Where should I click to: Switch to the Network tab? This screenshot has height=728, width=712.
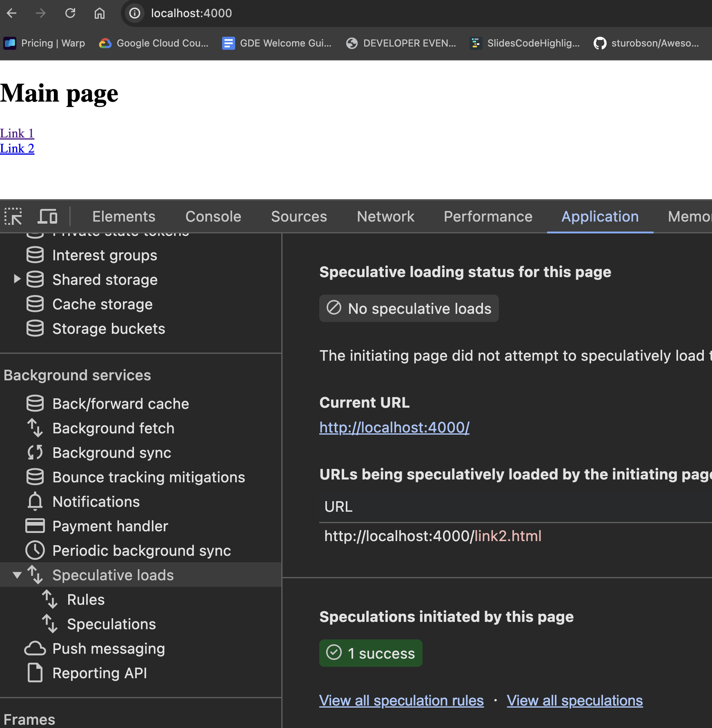coord(385,216)
